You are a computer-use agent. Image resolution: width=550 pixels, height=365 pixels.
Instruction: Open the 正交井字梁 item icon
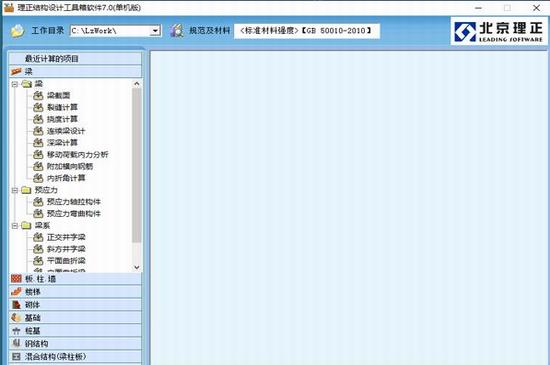click(38, 237)
